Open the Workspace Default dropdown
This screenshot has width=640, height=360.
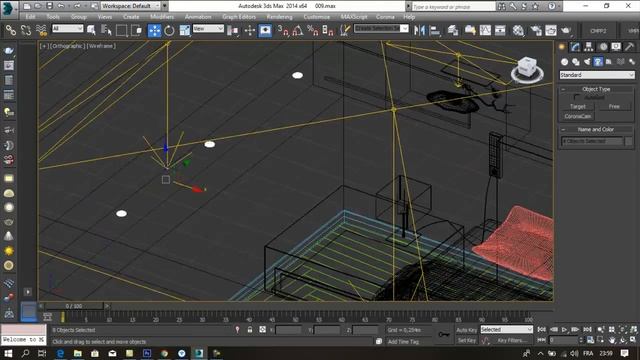pos(131,6)
